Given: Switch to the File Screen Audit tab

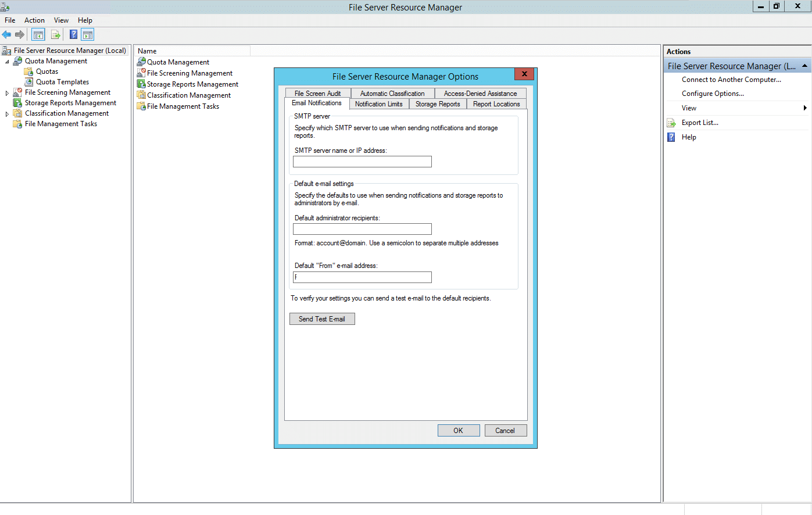Looking at the screenshot, I should (x=318, y=94).
